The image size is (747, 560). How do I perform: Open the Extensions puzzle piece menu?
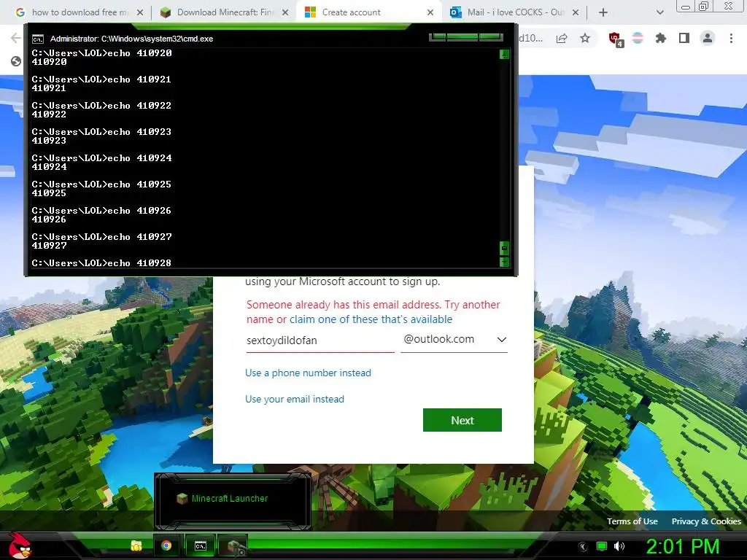tap(661, 38)
